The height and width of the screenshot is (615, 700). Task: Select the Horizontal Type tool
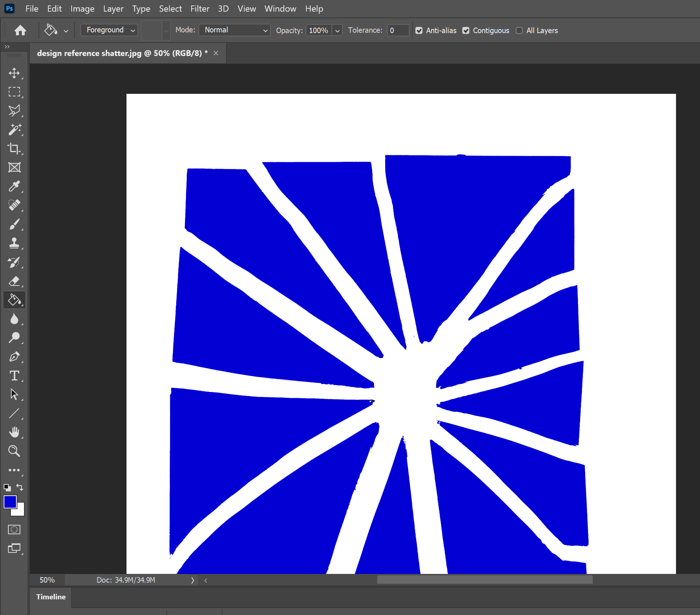point(15,376)
